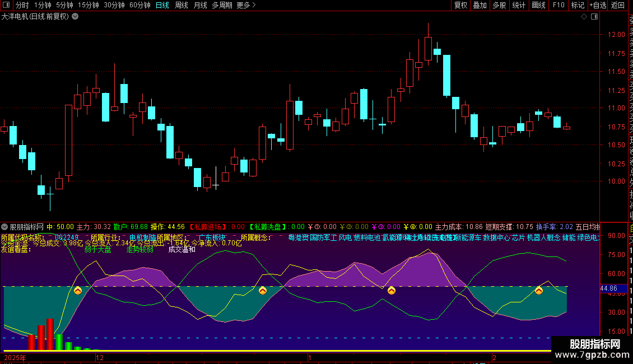
Task: Toggle the left sidebar panel icon
Action: tap(6, 5)
